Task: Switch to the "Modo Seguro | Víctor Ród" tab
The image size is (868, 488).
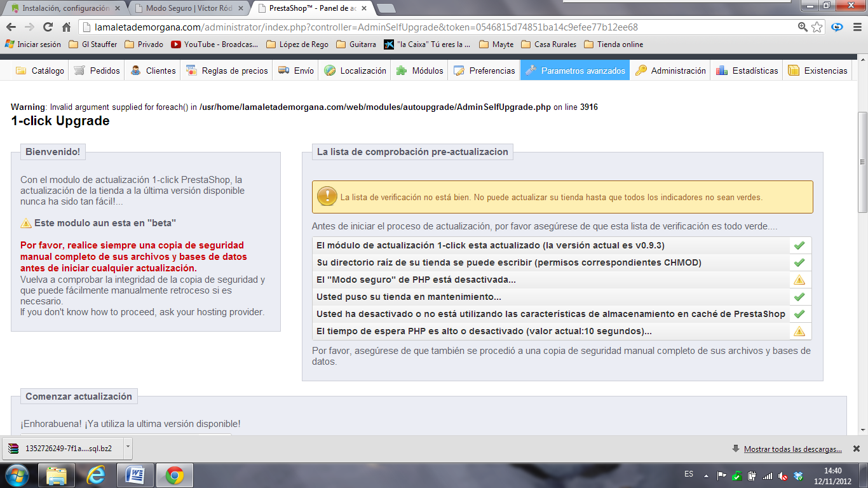Action: pos(188,9)
